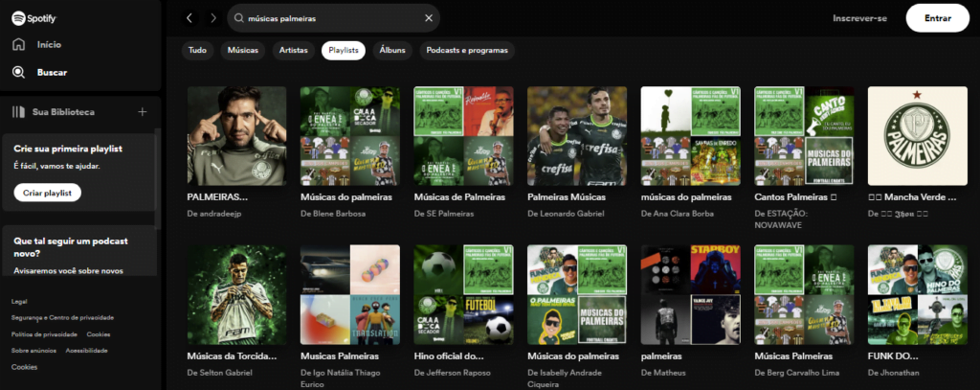
Task: Click the search magnifier inside search box
Action: (x=238, y=18)
